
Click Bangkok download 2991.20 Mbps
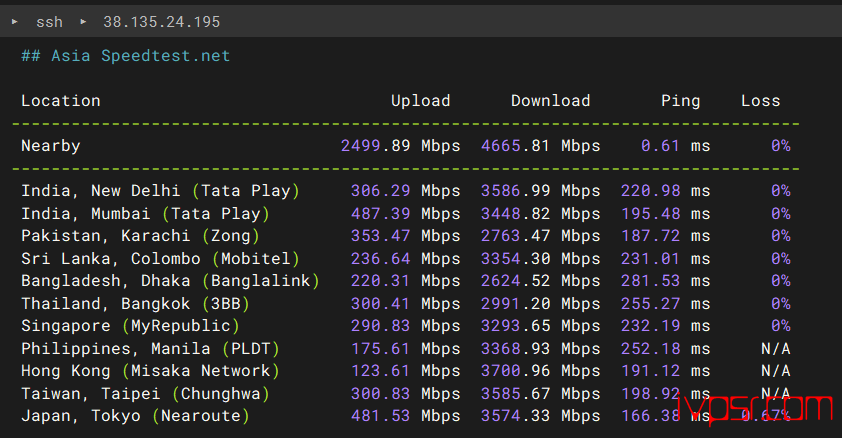tap(541, 304)
